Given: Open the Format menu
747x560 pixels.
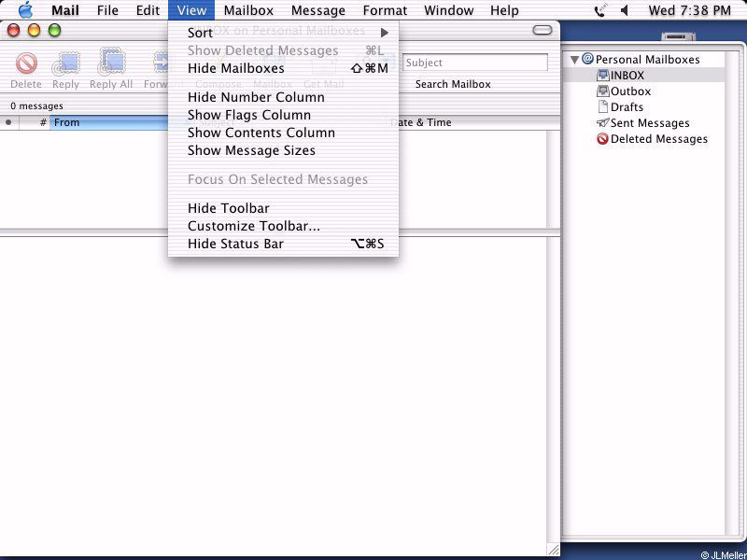Looking at the screenshot, I should (385, 10).
